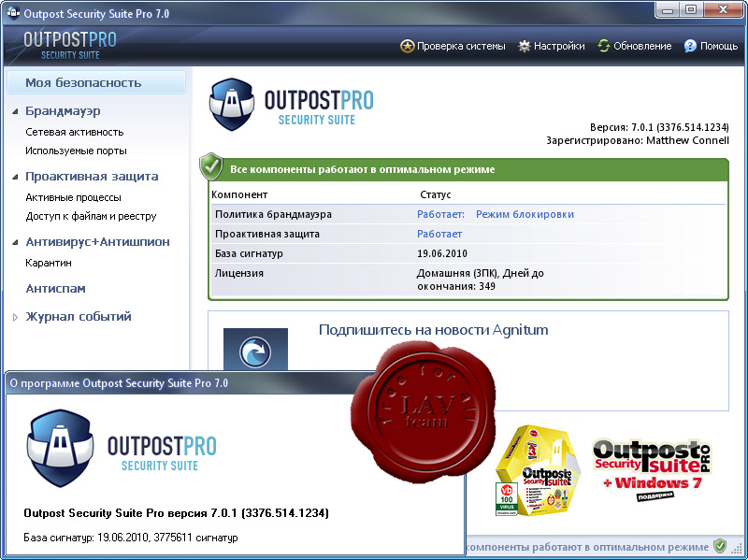The height and width of the screenshot is (560, 748).
Task: Click the signature date 19.06.2010 in table
Action: point(441,253)
